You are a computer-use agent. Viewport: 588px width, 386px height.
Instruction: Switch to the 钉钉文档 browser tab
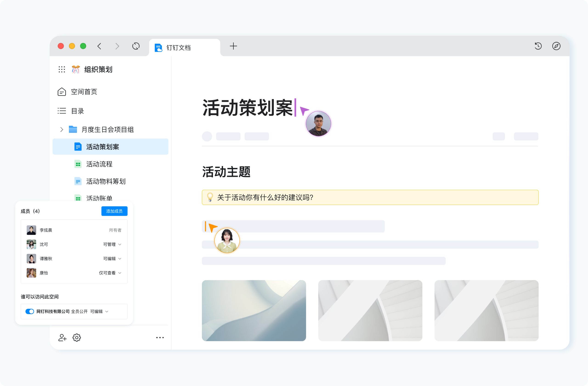pos(179,47)
